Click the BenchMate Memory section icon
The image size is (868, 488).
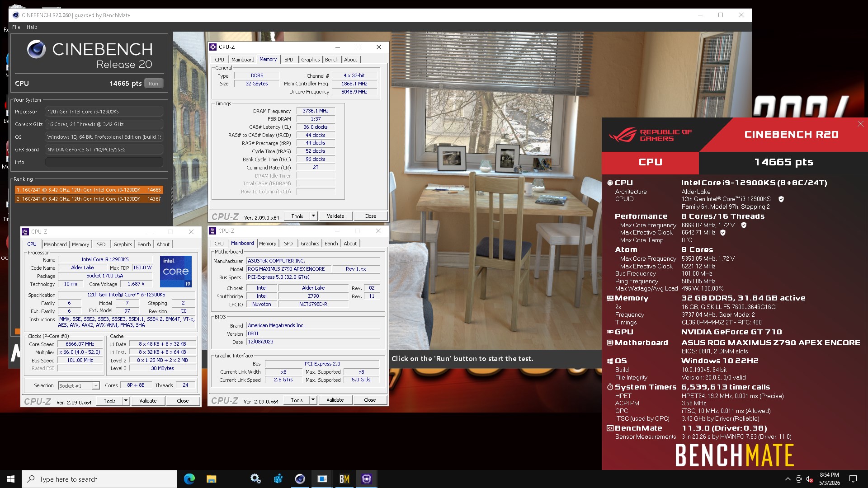(610, 298)
